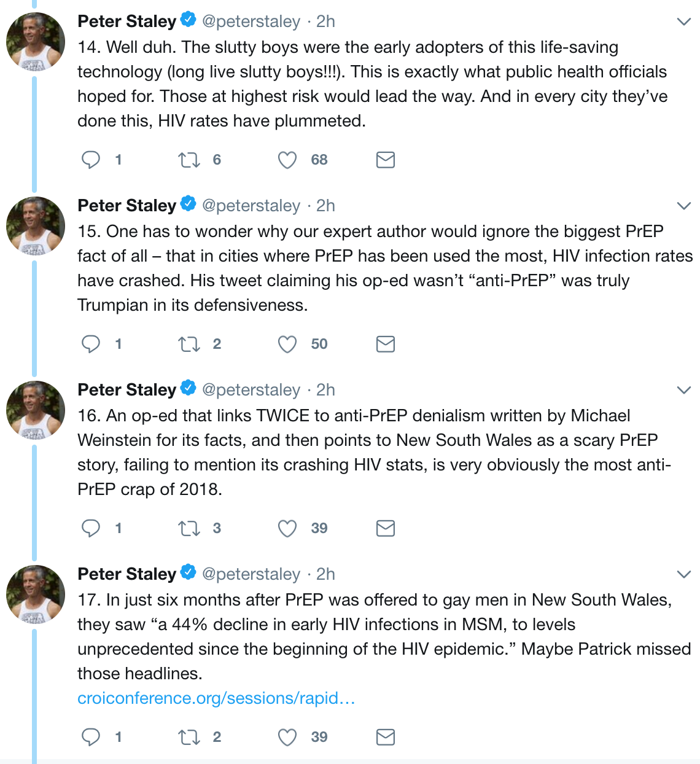Open Peter Staley avatar on tweet 14
Image resolution: width=700 pixels, height=764 pixels.
click(36, 42)
